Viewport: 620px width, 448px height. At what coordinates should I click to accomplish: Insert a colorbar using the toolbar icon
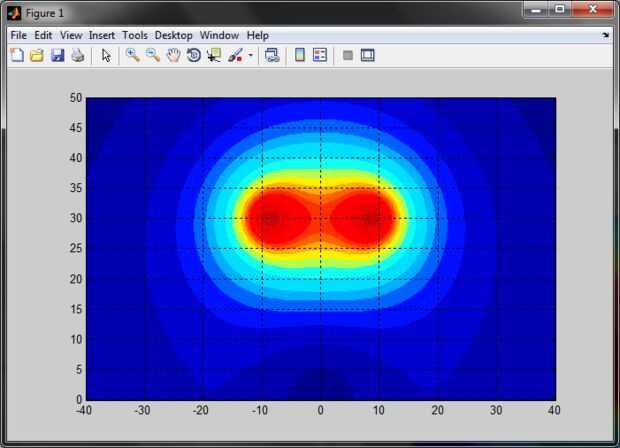point(300,55)
